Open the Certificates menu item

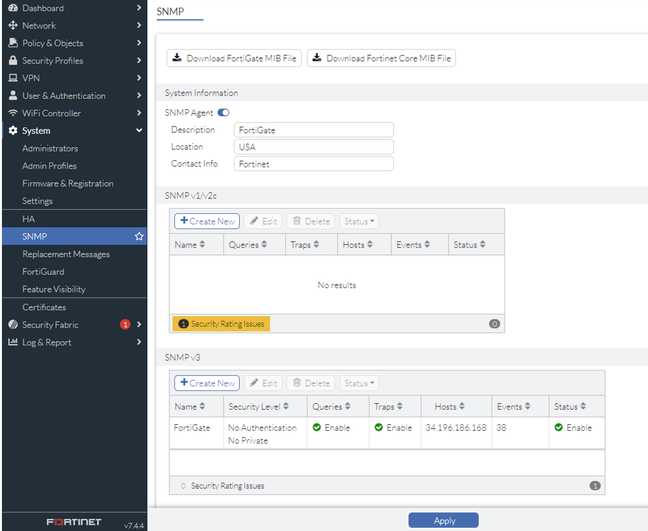pos(44,307)
